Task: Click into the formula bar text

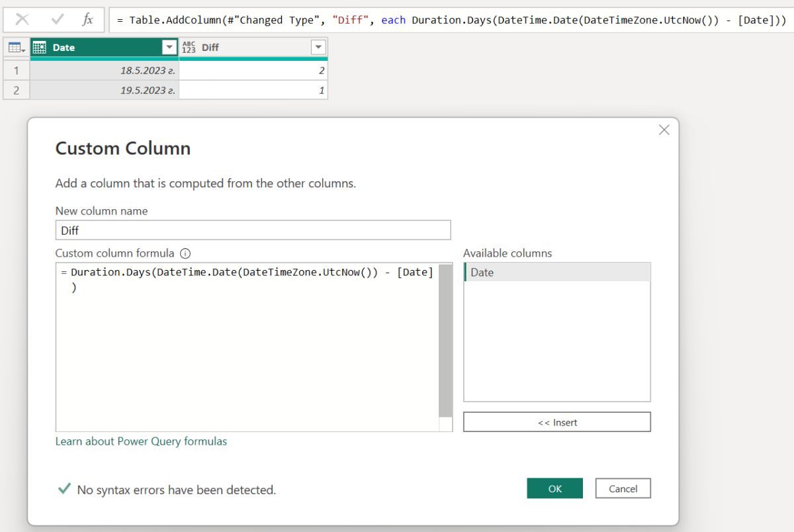Action: (x=451, y=20)
